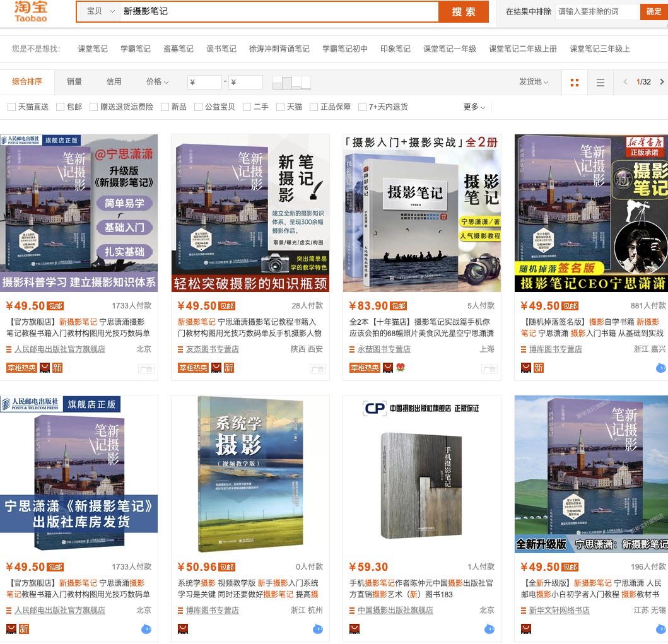Click the 搜索 search button

(x=464, y=11)
